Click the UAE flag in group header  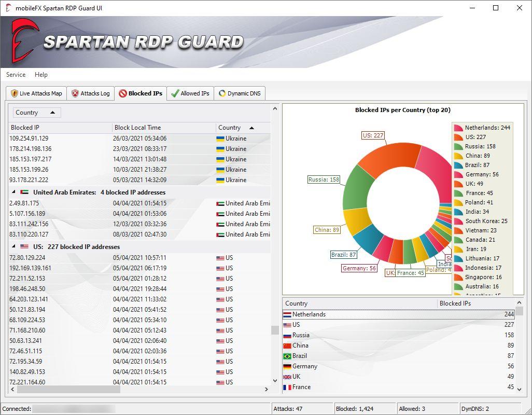(x=24, y=192)
